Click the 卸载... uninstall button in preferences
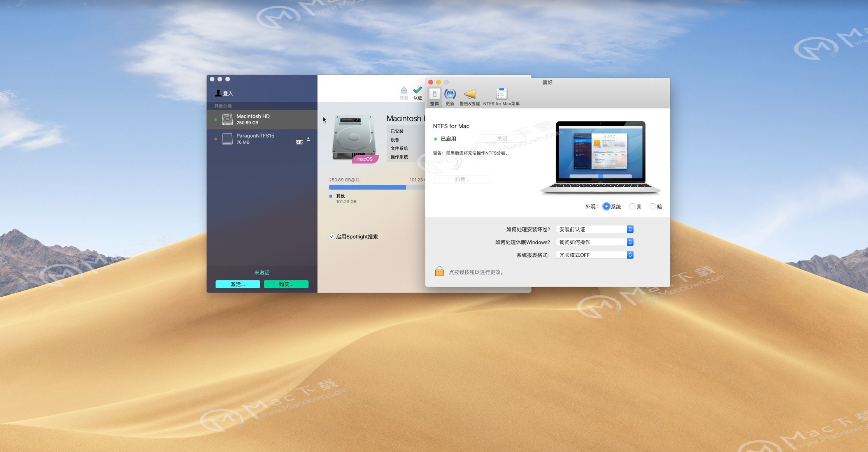The image size is (868, 452). click(462, 179)
